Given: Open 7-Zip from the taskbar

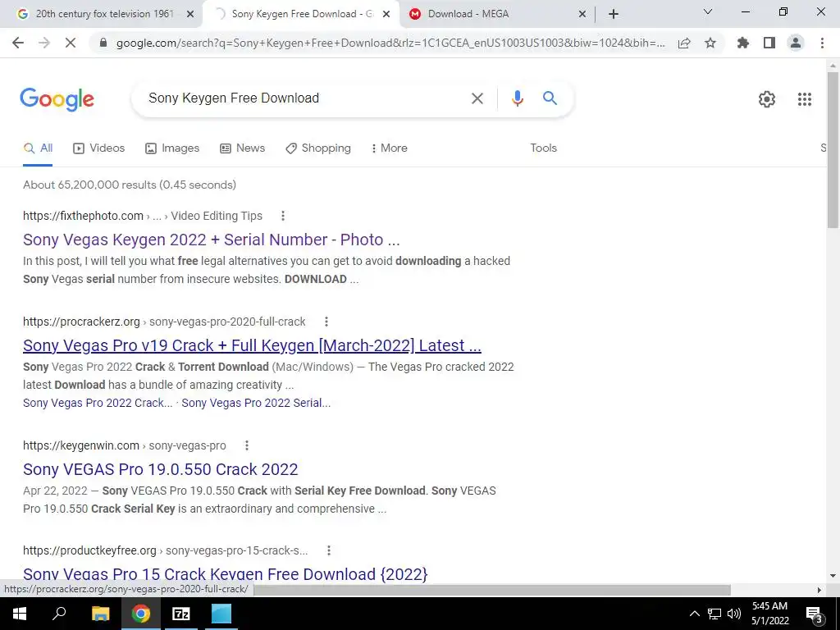Looking at the screenshot, I should tap(181, 614).
